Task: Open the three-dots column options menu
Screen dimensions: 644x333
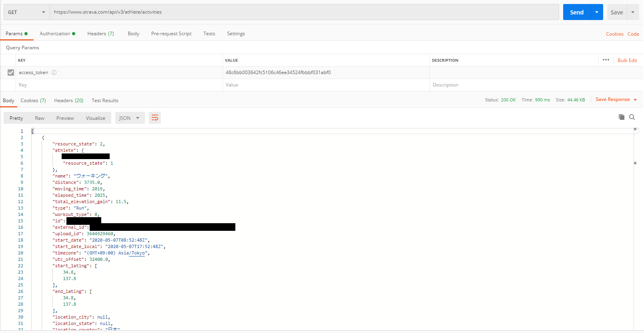Action: point(606,60)
